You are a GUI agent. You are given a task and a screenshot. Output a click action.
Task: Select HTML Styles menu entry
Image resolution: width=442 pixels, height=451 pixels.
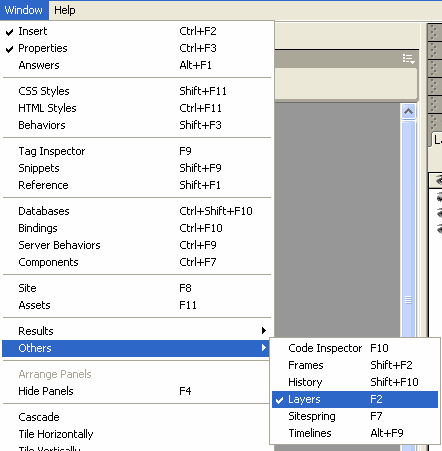137,108
